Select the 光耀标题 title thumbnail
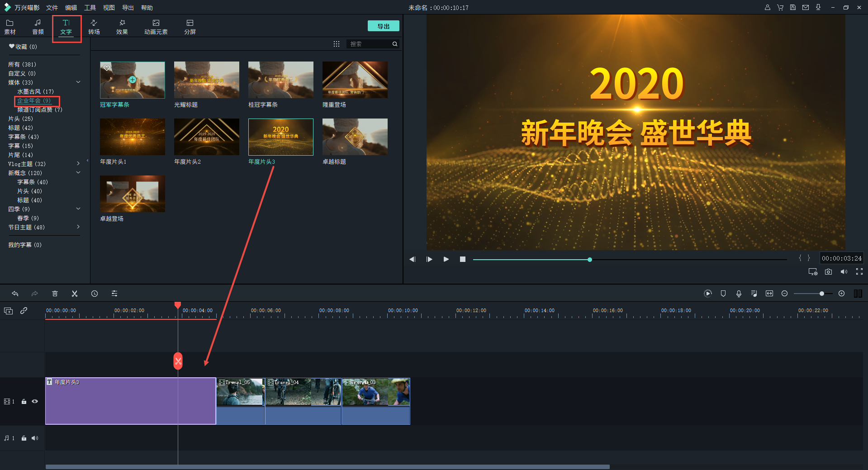 [x=206, y=80]
